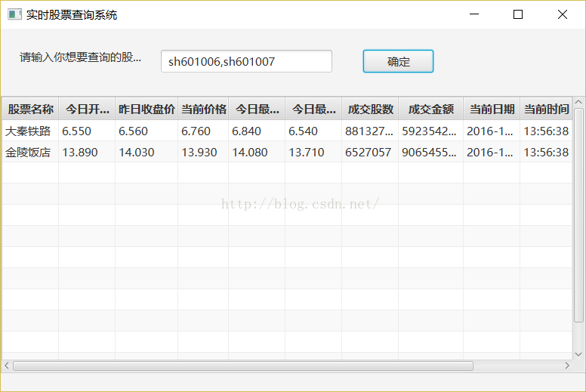This screenshot has width=586, height=392.
Task: Select cell with value 6.840
Action: tap(257, 131)
